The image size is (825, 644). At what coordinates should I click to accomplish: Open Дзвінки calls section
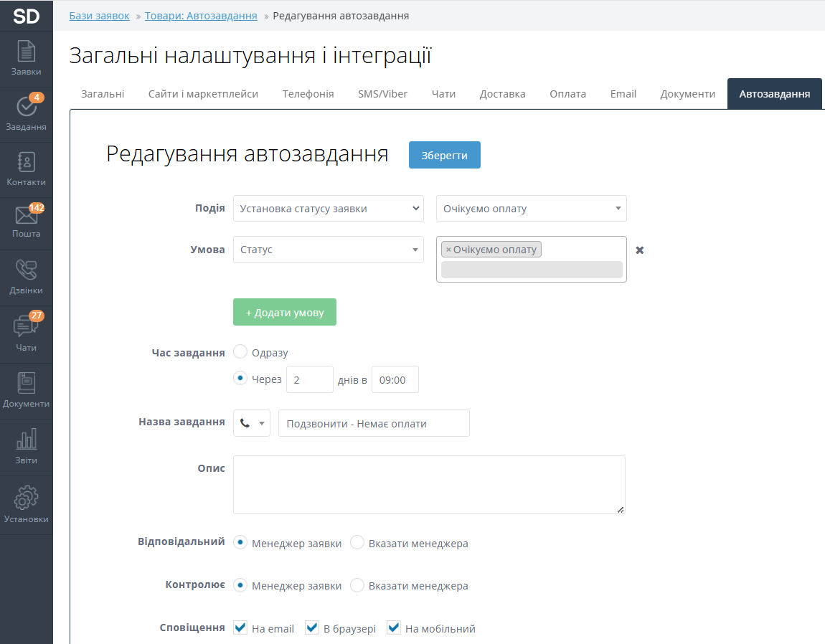click(x=26, y=278)
